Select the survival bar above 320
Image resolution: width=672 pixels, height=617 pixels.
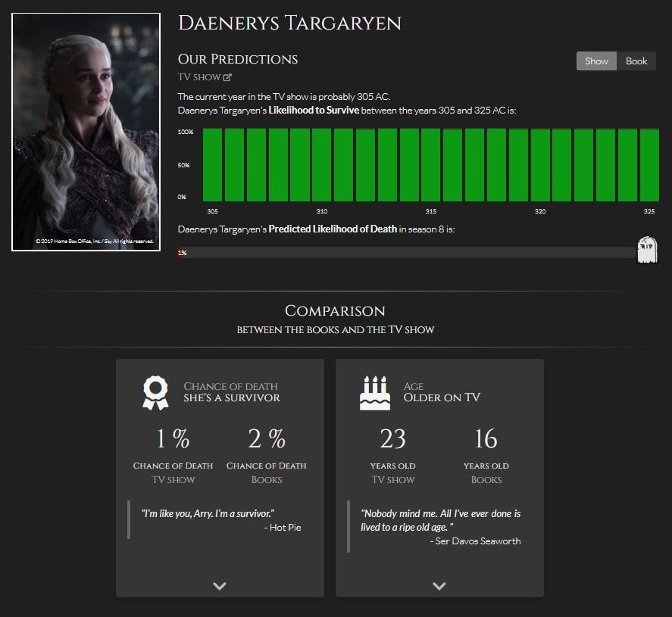pos(540,165)
